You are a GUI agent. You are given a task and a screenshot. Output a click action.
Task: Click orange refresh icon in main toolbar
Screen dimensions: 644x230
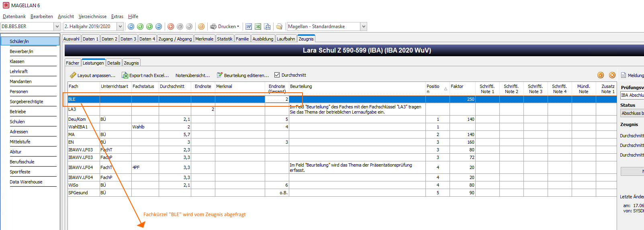coord(201,26)
